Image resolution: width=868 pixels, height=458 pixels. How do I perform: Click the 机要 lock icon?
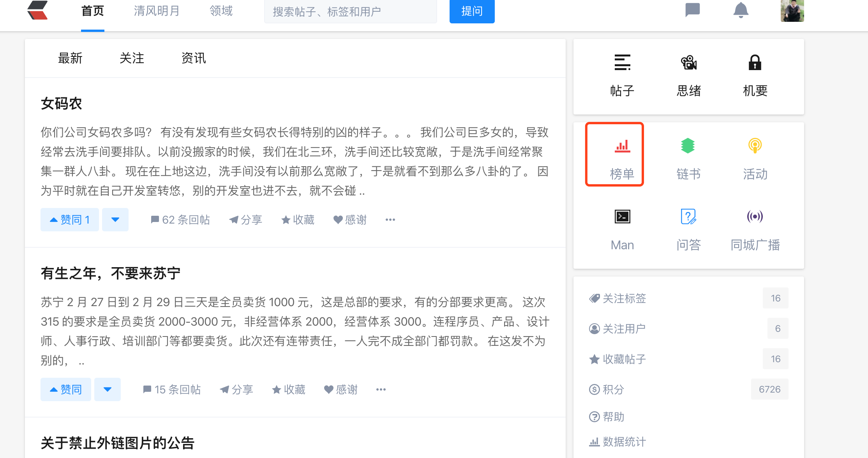(x=755, y=63)
